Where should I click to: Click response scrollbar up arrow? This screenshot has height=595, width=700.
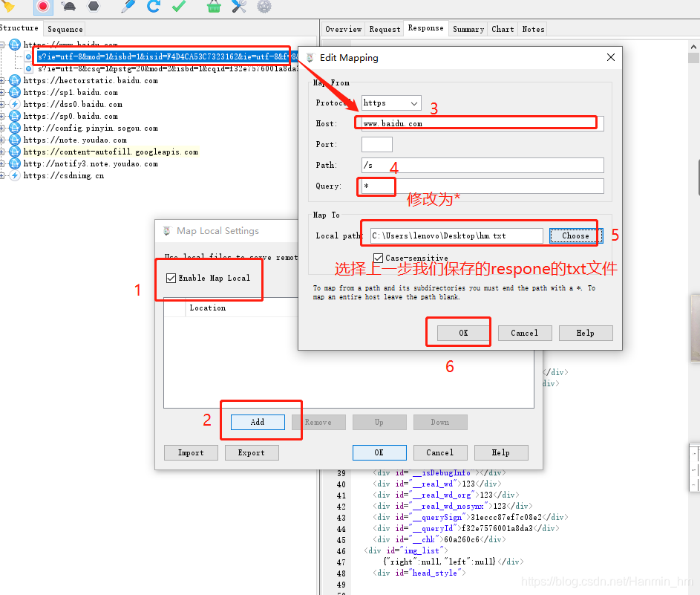[693, 47]
